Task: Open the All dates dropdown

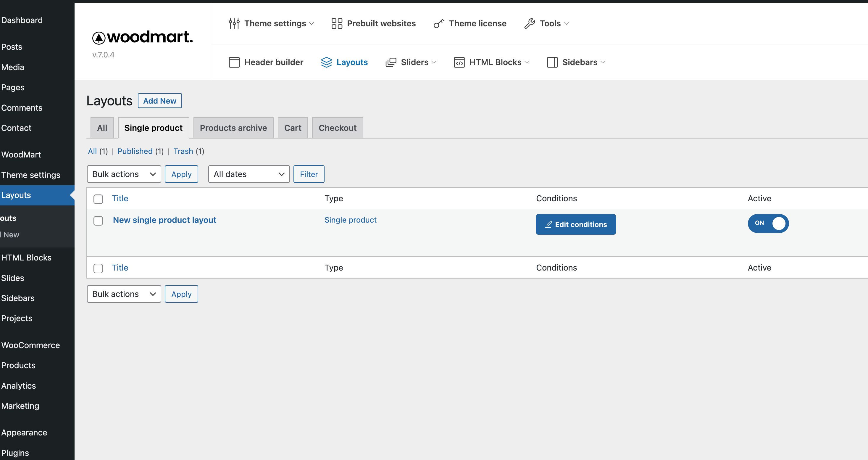Action: coord(249,174)
